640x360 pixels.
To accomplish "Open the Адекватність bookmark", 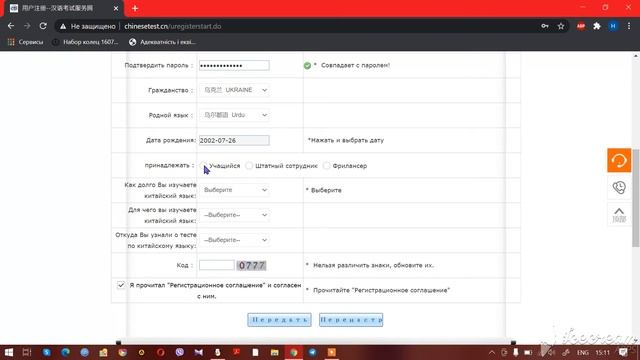I will tap(162, 42).
